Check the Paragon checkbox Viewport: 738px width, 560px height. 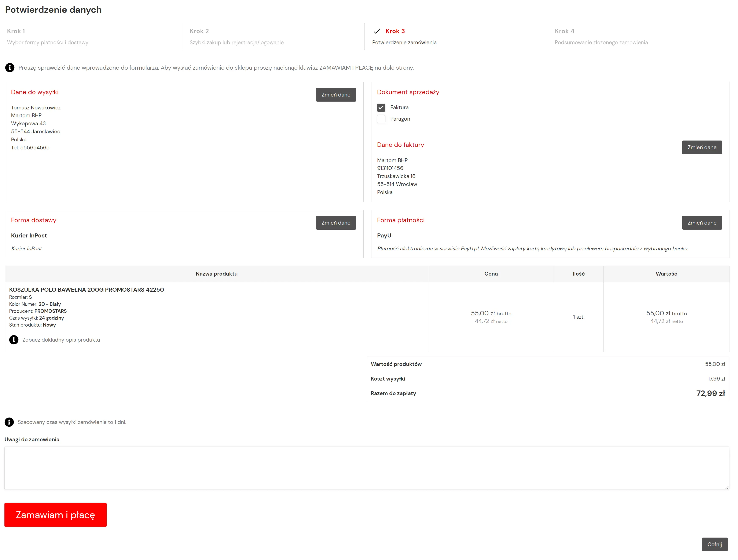click(x=381, y=119)
